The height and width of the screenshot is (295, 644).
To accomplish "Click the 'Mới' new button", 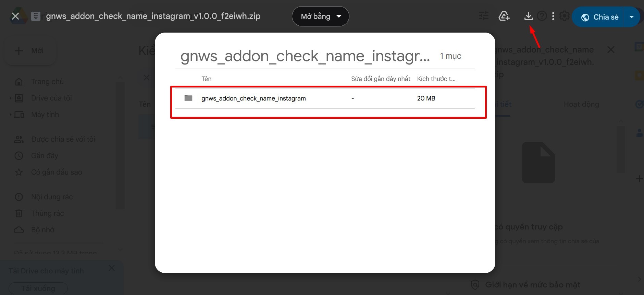I will (x=30, y=51).
